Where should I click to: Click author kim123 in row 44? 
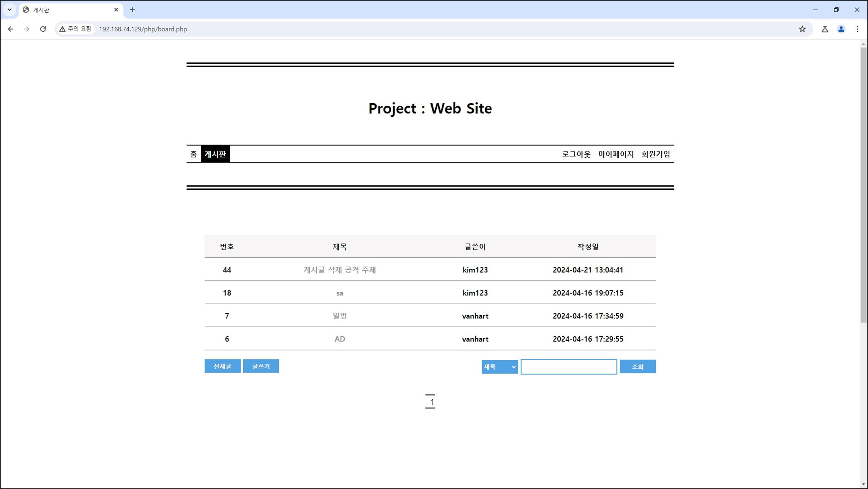[475, 270]
